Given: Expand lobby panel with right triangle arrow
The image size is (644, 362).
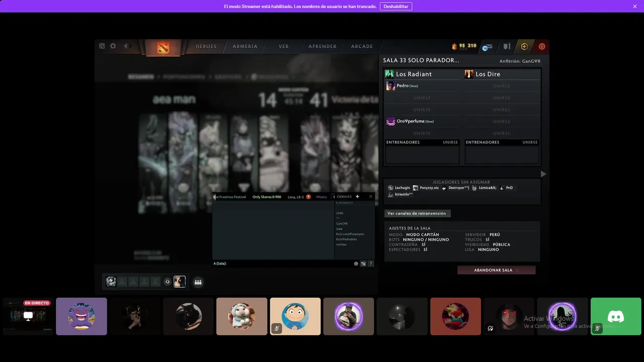Looking at the screenshot, I should [x=543, y=174].
